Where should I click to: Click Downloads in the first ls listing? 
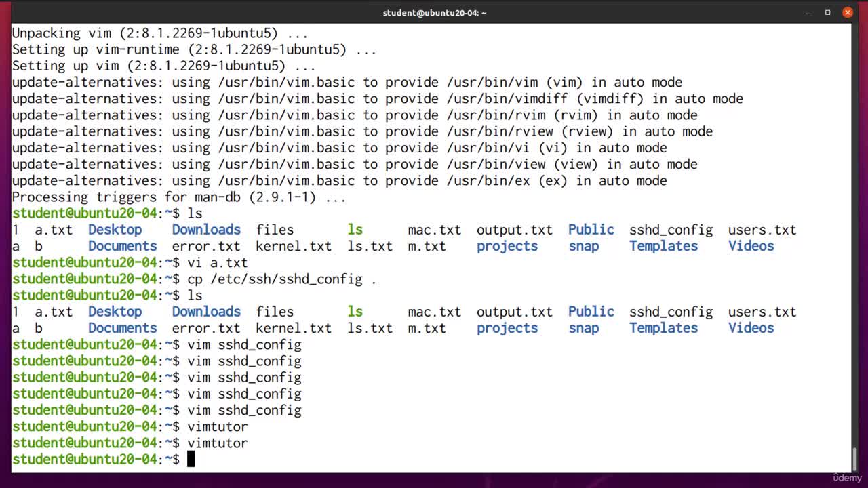pos(206,230)
